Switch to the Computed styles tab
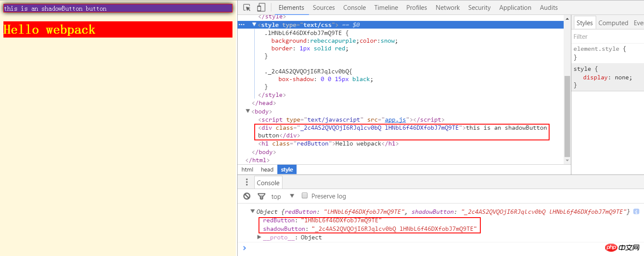This screenshot has width=644, height=256. pos(613,23)
